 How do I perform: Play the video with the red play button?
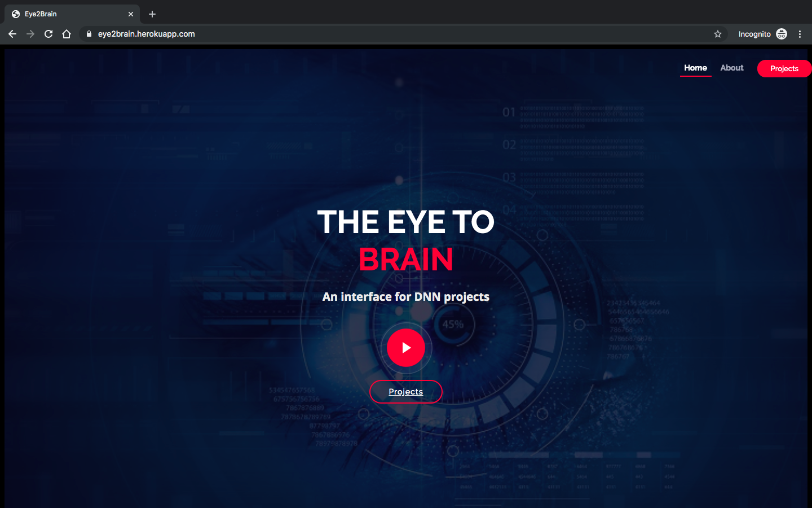(406, 348)
